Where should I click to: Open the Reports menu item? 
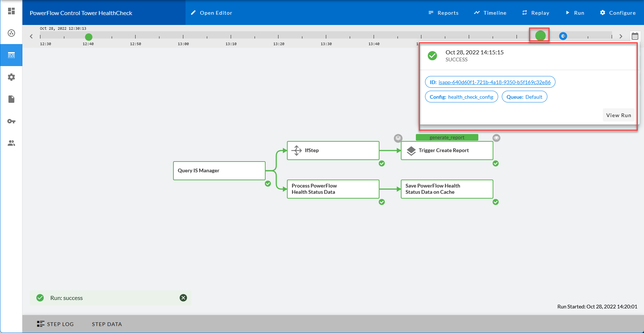(x=443, y=13)
